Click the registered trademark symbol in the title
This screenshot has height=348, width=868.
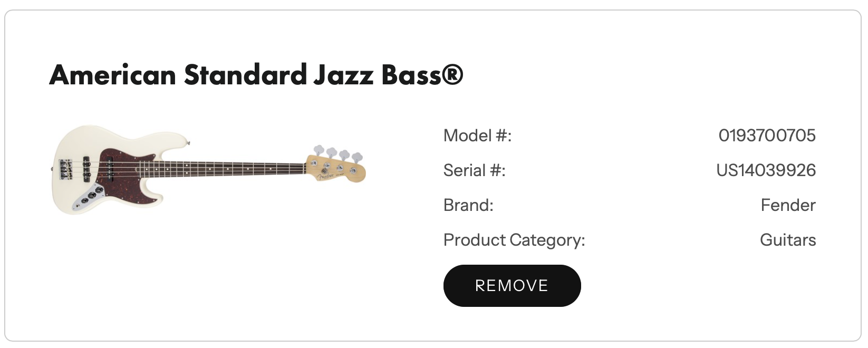pos(452,74)
